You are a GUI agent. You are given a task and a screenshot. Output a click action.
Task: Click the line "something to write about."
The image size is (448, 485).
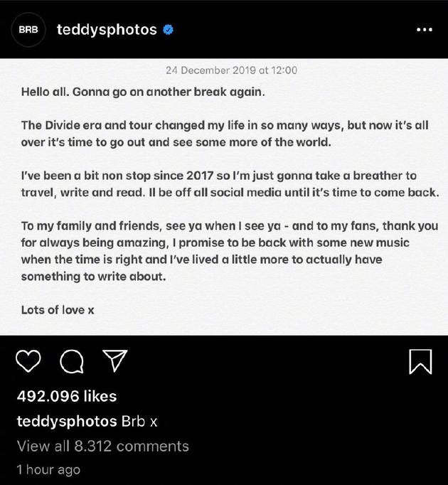point(93,277)
